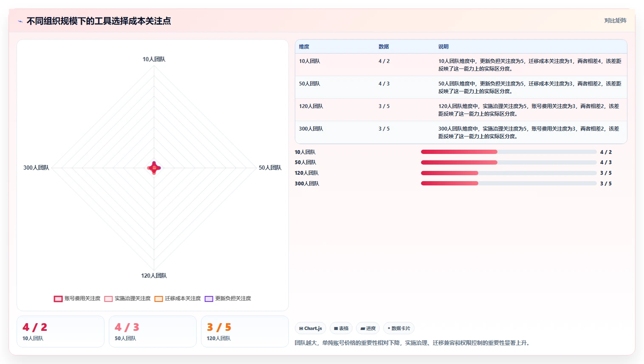
Task: Open the 4 / 2 stat card for 10人团队
Action: pyautogui.click(x=60, y=331)
